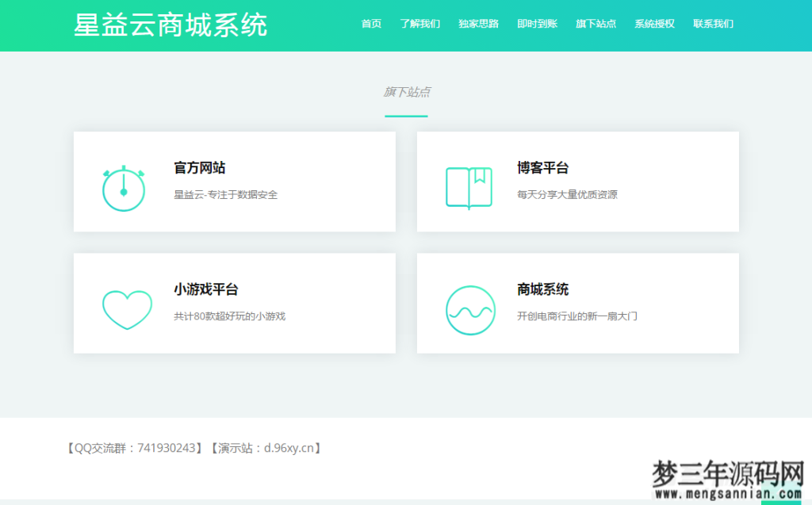Open the 了解我们 navigation item

coord(420,24)
